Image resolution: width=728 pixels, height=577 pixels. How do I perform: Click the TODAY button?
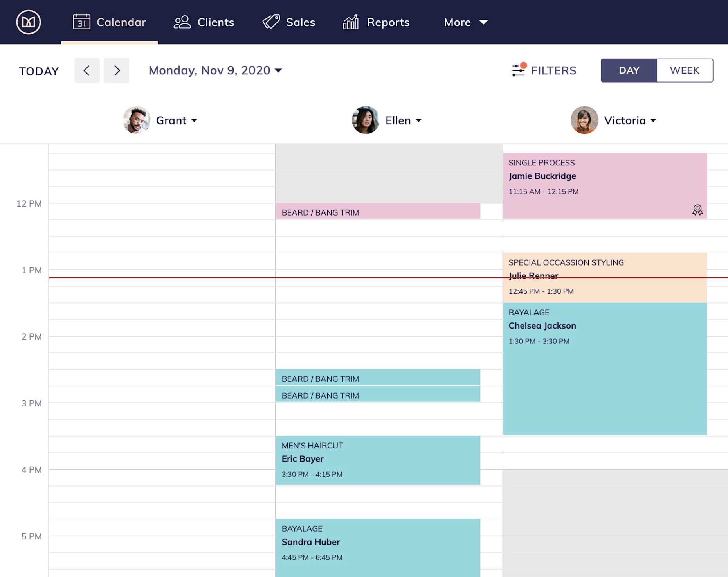click(38, 70)
